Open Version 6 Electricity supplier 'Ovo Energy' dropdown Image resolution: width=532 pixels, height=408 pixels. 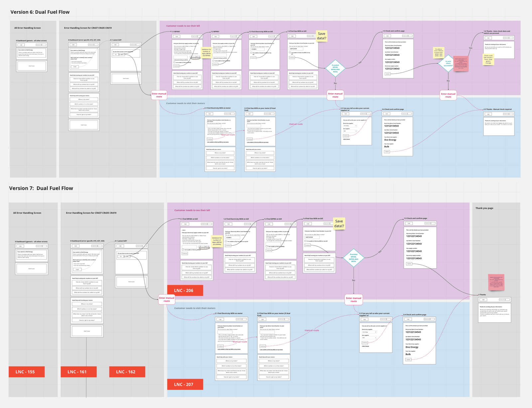pos(350,126)
